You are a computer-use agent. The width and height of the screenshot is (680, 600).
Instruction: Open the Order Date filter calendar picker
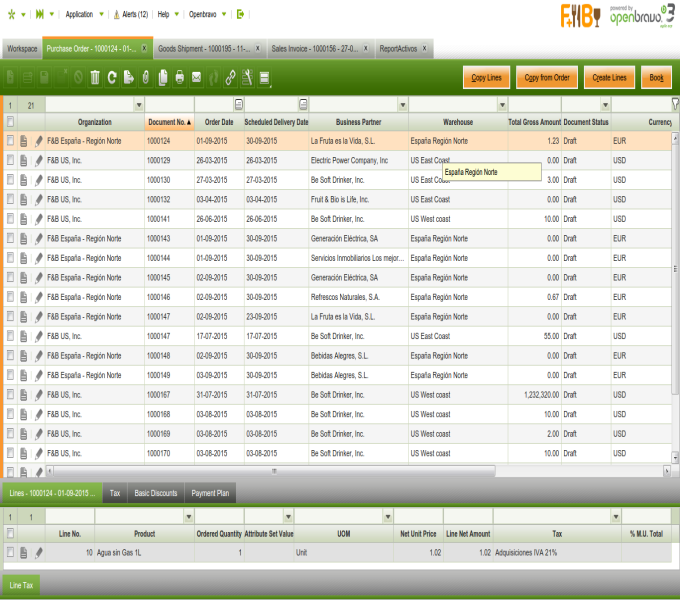coord(238,105)
